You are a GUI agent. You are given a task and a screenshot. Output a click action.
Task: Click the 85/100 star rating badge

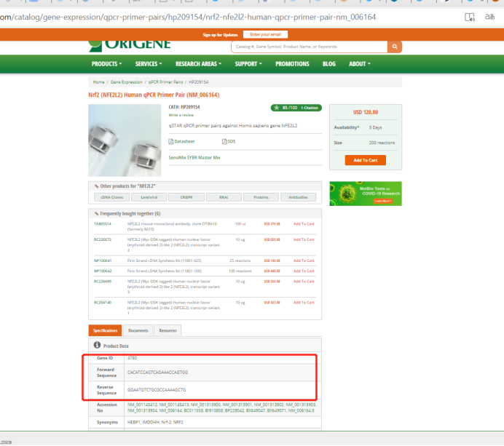click(296, 108)
